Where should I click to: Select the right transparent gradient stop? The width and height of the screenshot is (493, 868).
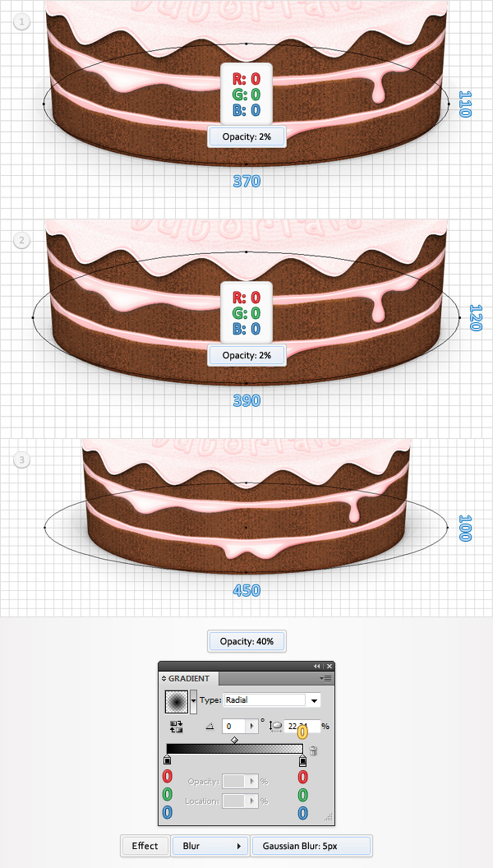302,761
